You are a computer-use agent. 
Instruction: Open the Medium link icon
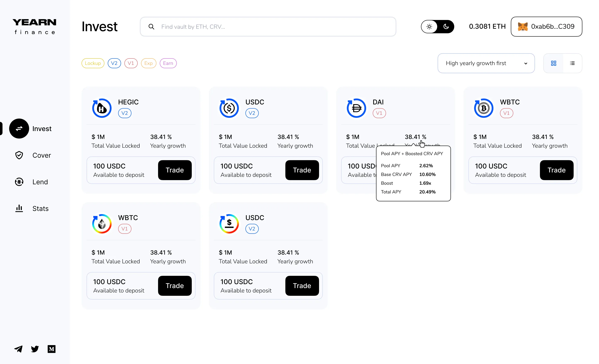tap(52, 349)
